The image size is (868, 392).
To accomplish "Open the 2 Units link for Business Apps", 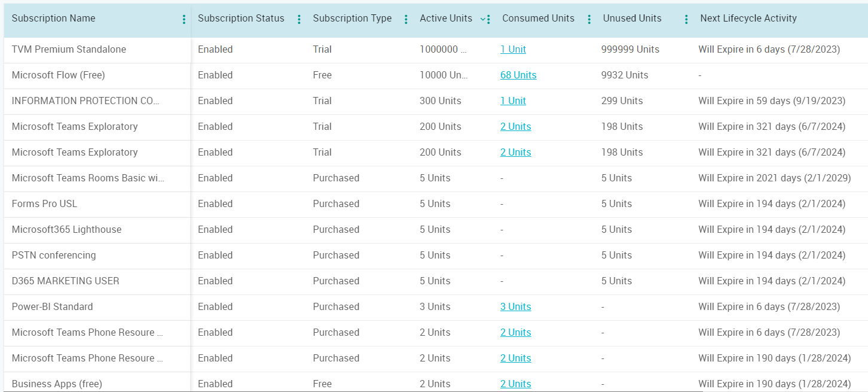I will click(515, 384).
